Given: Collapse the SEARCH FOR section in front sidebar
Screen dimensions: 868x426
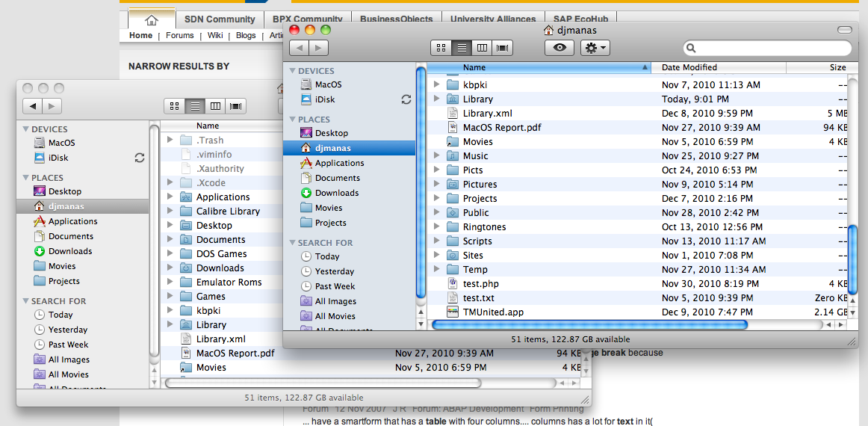Looking at the screenshot, I should tap(291, 243).
